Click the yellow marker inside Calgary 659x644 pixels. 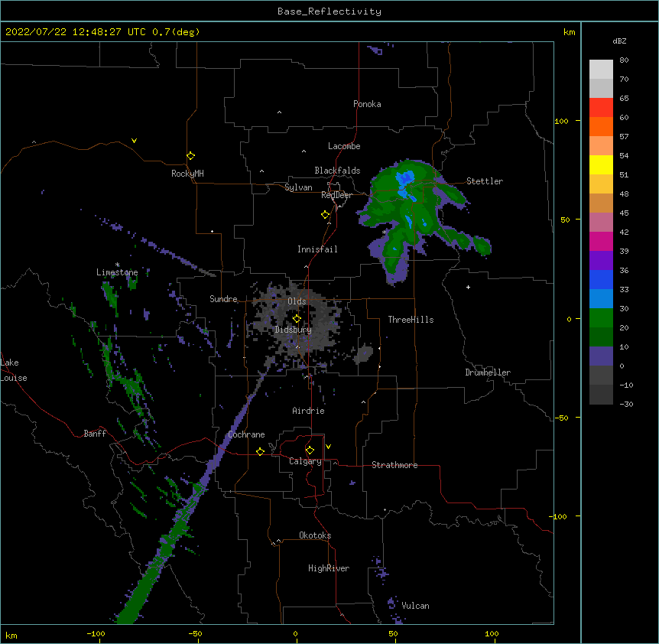click(310, 450)
